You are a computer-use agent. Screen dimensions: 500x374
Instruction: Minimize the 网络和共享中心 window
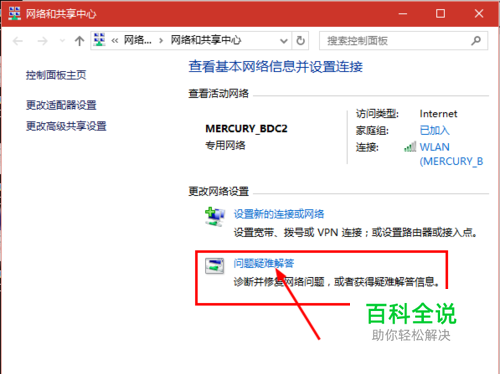click(x=403, y=14)
